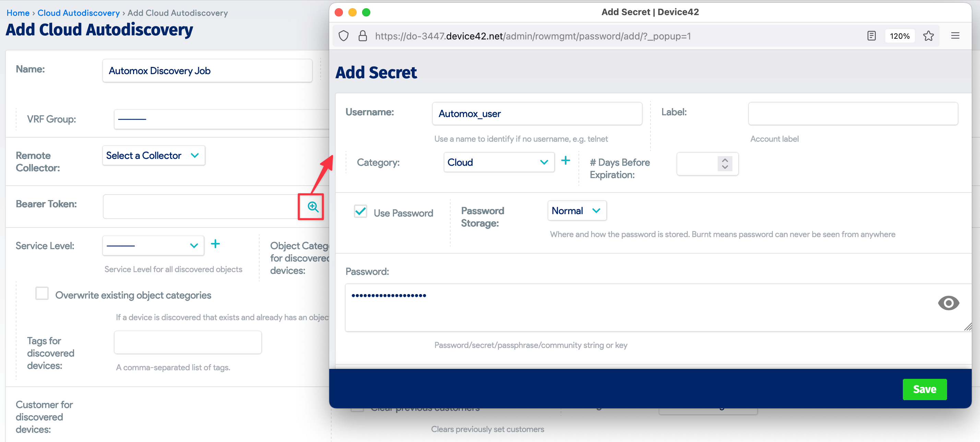Click the padlock site security icon

362,36
